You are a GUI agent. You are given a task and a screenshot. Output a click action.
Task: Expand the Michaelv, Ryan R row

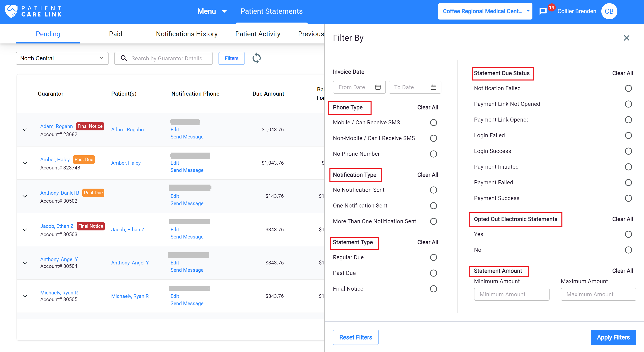click(x=25, y=296)
